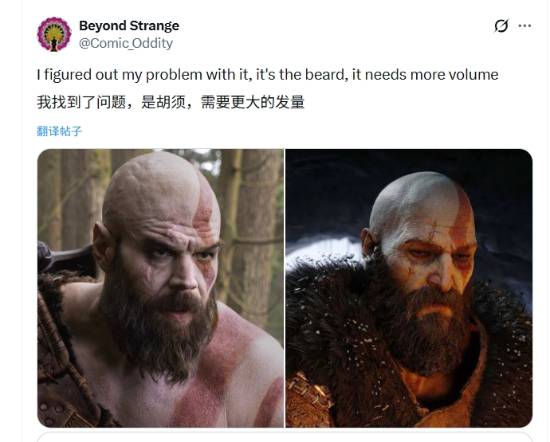550x442 pixels.
Task: Open the @Comic_Oddity handle link
Action: (126, 43)
